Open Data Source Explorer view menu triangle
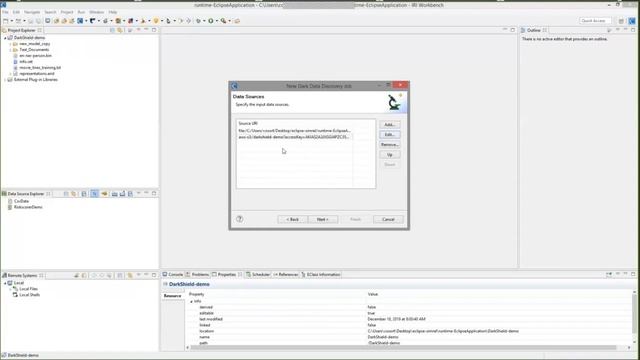 [138, 193]
